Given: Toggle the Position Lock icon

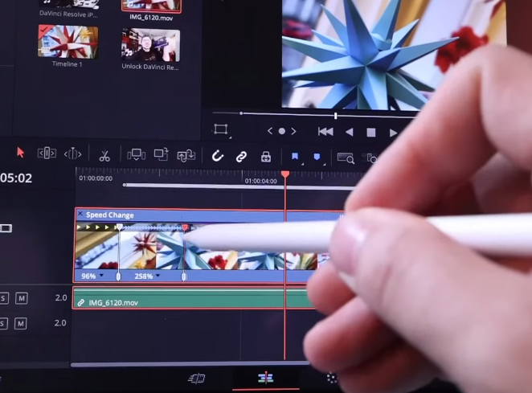Looking at the screenshot, I should (266, 158).
